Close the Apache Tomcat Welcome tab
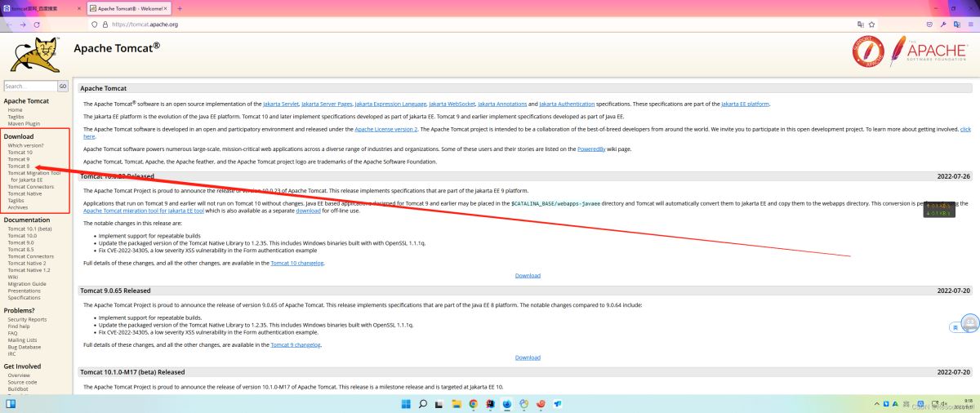980x413 pixels. pyautogui.click(x=164, y=8)
